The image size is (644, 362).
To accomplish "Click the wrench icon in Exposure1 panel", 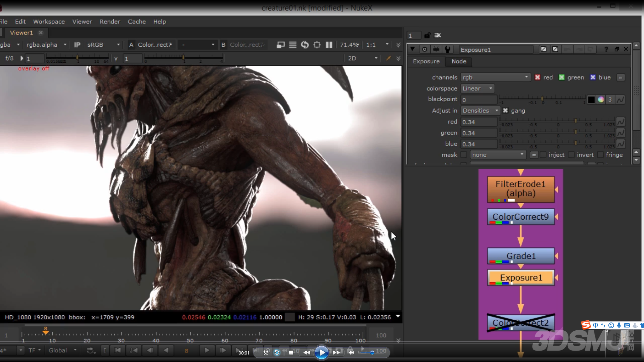I will point(447,49).
